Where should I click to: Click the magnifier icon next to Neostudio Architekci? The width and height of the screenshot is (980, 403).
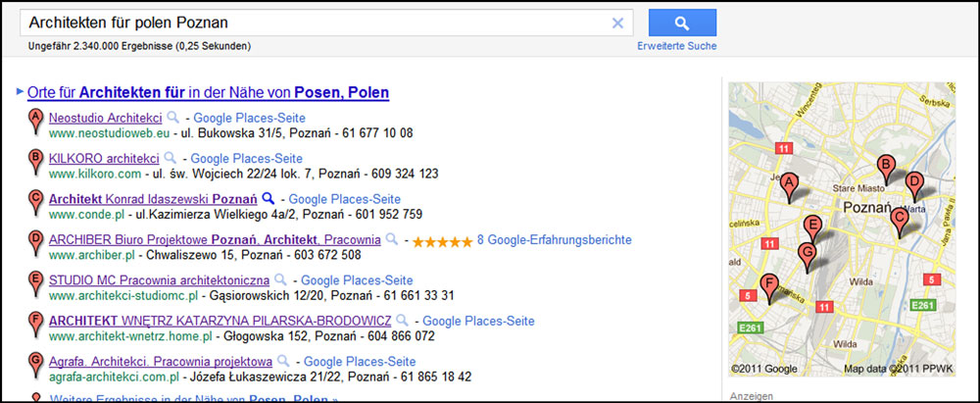point(173,118)
